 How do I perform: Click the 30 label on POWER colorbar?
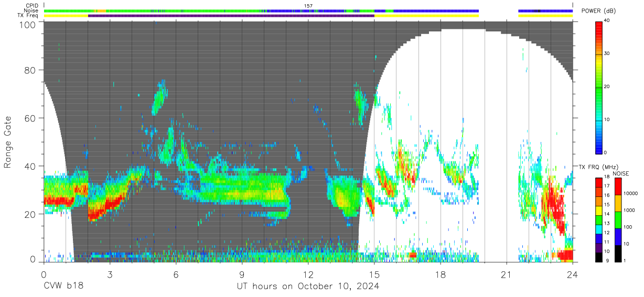607,54
